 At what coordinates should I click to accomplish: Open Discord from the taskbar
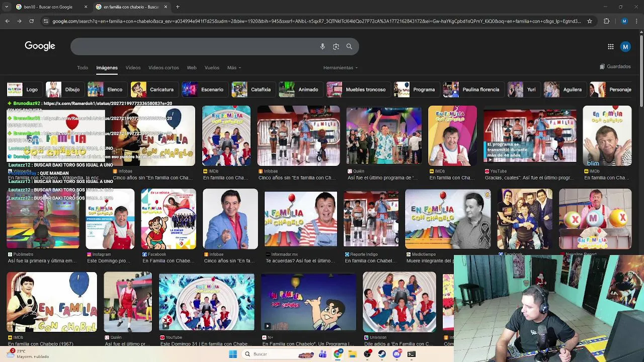click(x=397, y=354)
